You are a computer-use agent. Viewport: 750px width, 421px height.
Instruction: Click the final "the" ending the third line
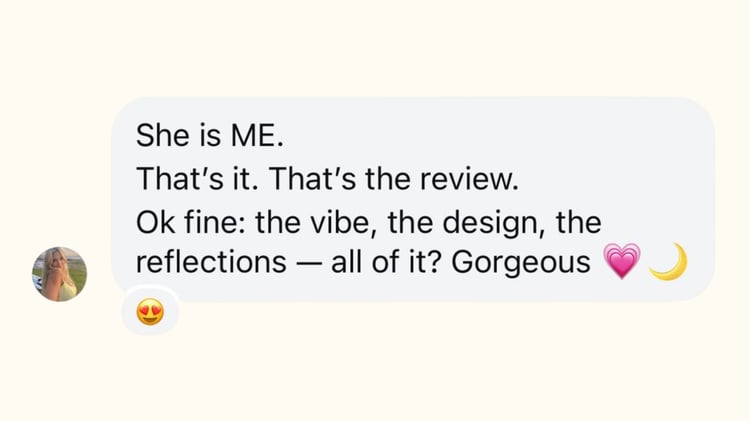pos(577,220)
